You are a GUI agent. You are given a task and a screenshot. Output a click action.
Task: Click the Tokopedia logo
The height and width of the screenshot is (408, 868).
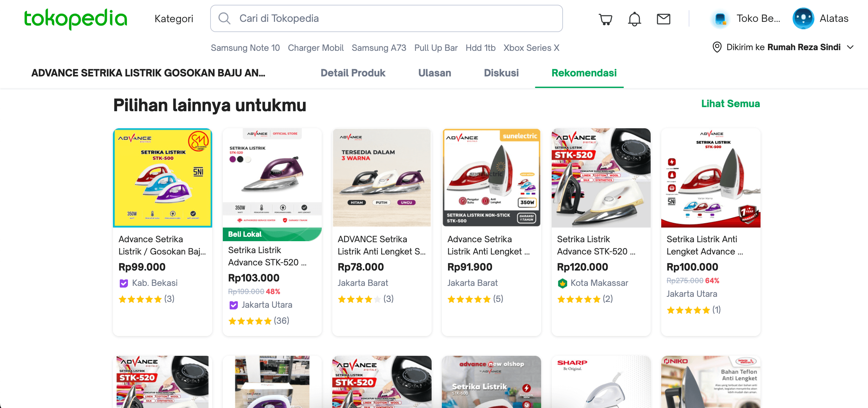(x=75, y=18)
